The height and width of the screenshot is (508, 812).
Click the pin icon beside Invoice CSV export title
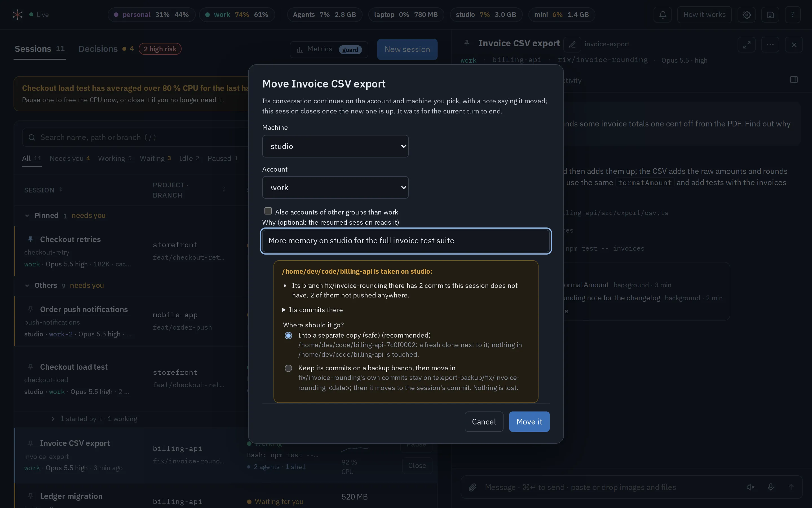(467, 43)
